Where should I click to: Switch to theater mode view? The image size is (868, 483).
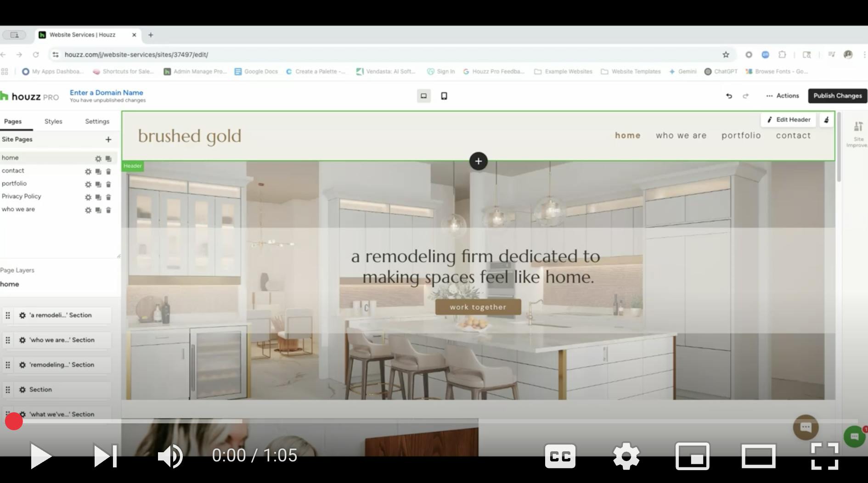click(758, 456)
